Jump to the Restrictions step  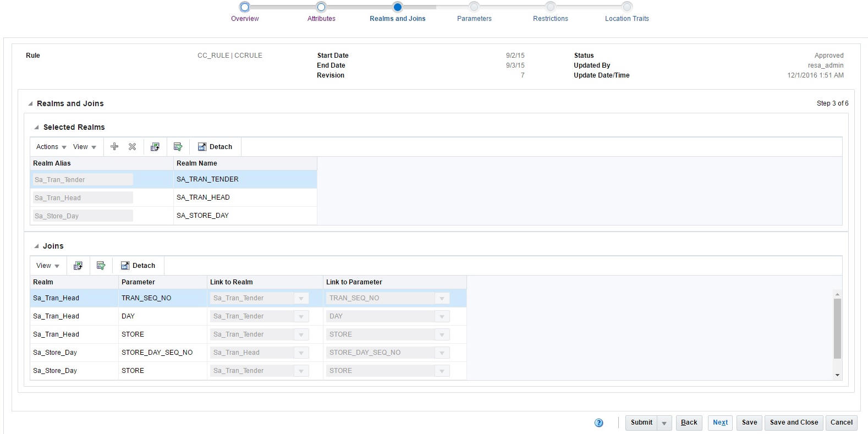[x=550, y=7]
